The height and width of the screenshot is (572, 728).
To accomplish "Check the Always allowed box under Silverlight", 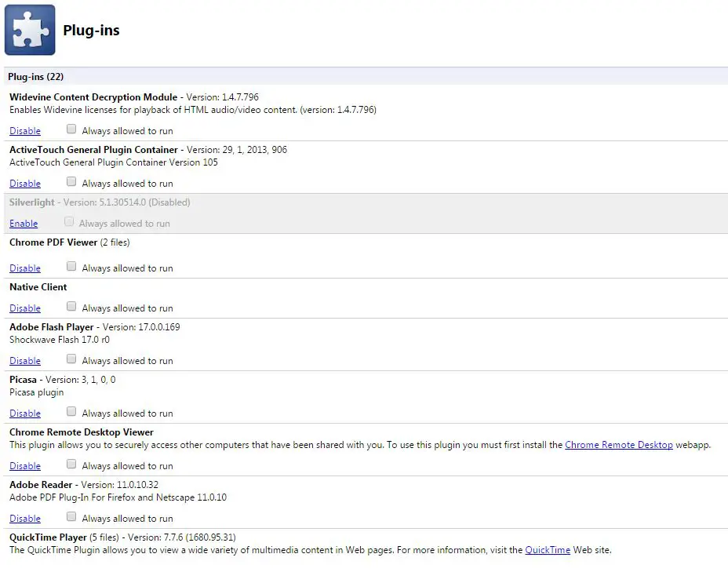I will pos(69,221).
